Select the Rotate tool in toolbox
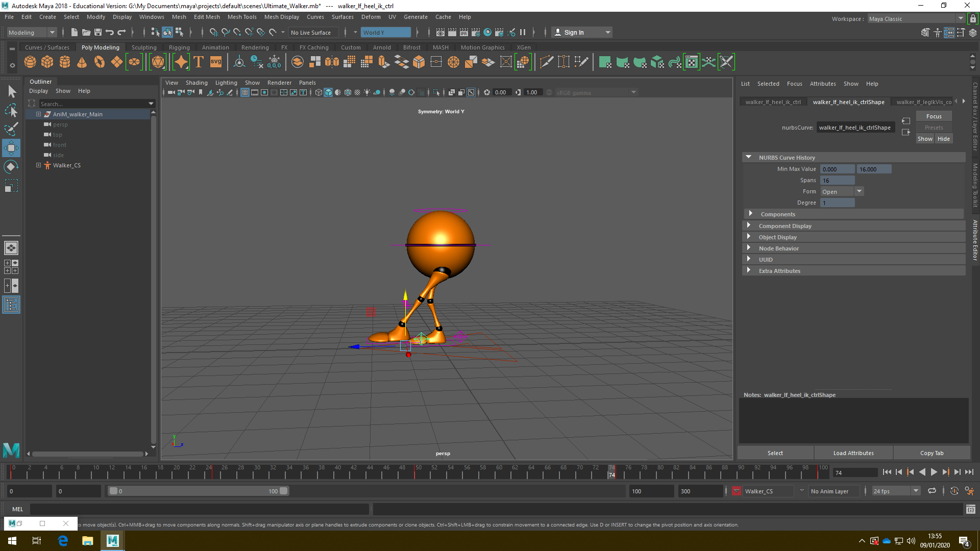Viewport: 980px width, 551px height. (11, 167)
